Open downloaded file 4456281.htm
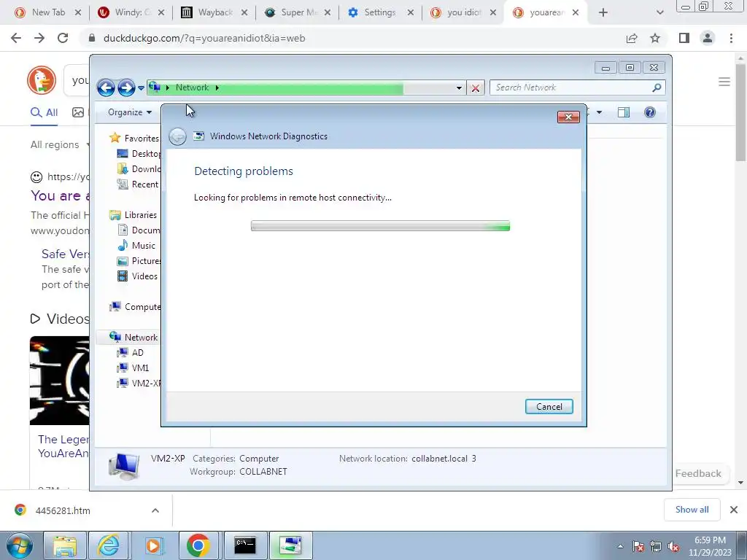The width and height of the screenshot is (747, 560). pyautogui.click(x=63, y=510)
